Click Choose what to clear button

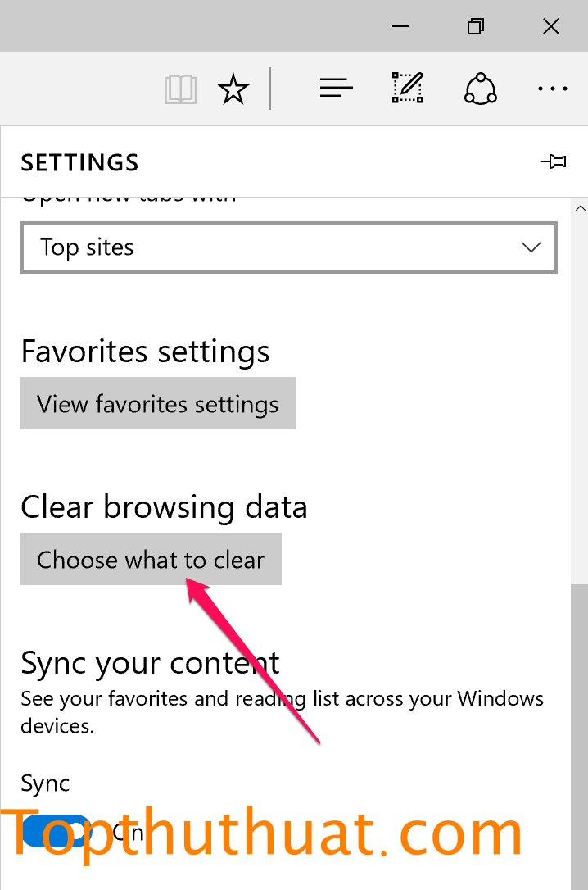point(152,559)
